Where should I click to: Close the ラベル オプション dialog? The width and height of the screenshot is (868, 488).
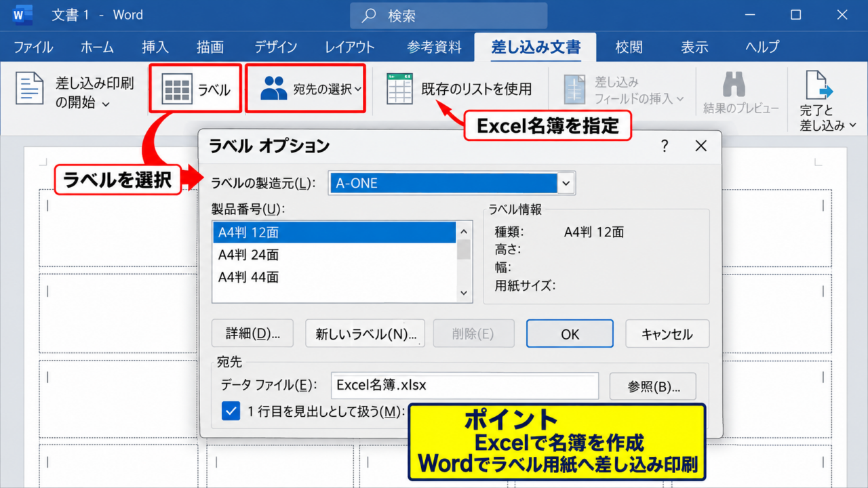point(701,145)
